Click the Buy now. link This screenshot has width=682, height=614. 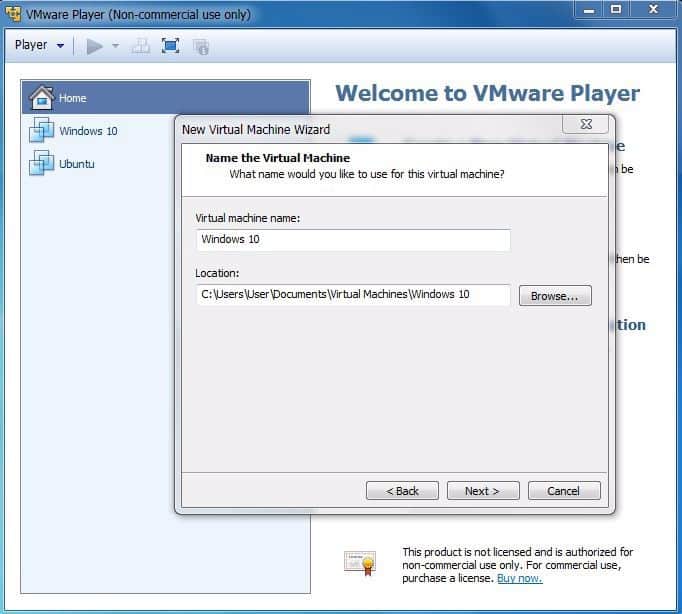pyautogui.click(x=519, y=578)
